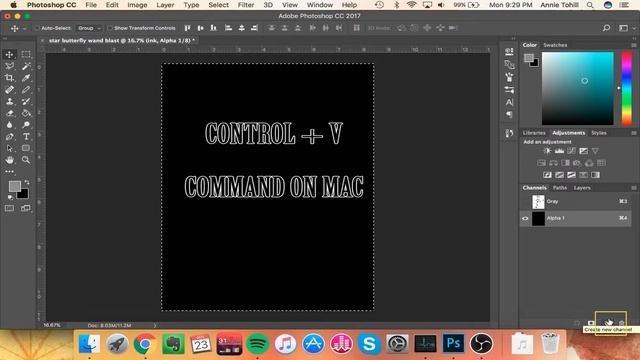Swap foreground and background colors
The height and width of the screenshot is (360, 640).
point(27,182)
